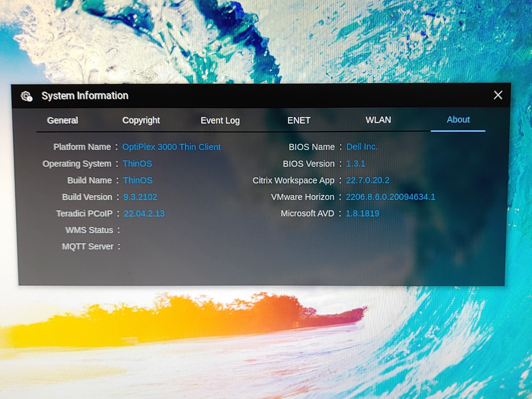Viewport: 532px width, 399px height.
Task: Click Citrix Workspace App version 22.7.0.20.2
Action: (x=368, y=180)
